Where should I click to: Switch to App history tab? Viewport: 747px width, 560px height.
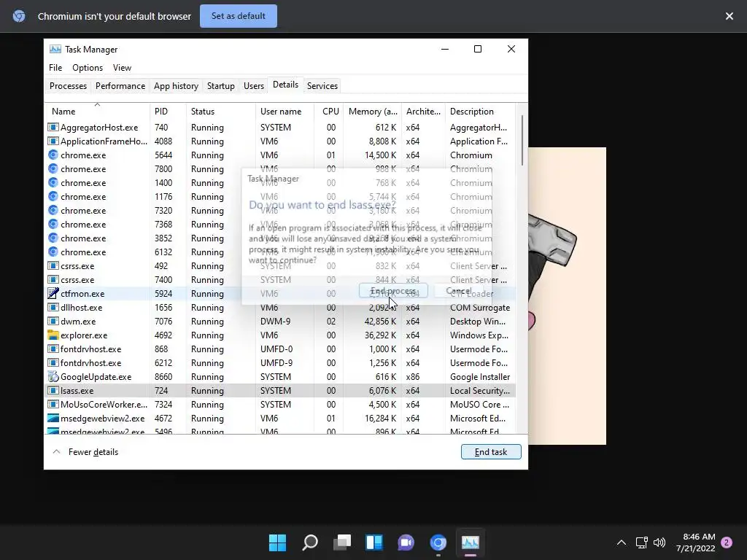coord(176,86)
